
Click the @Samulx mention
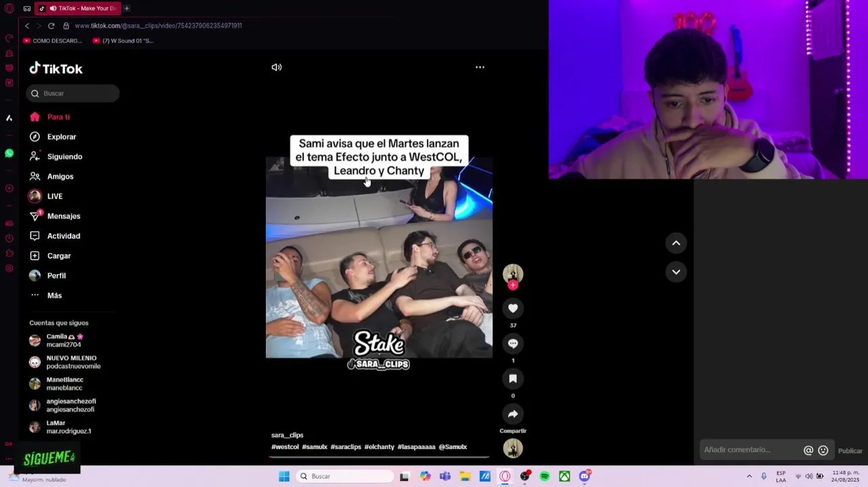pos(453,447)
